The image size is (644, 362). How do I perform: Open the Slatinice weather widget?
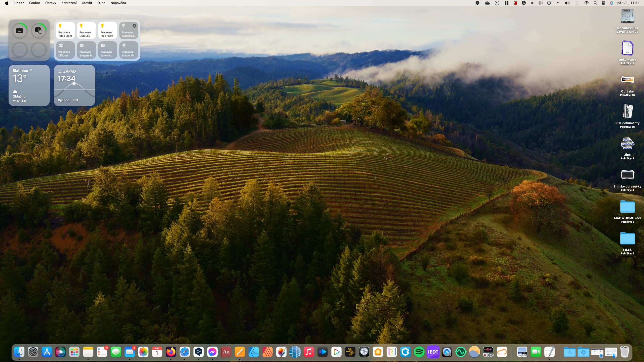point(29,85)
